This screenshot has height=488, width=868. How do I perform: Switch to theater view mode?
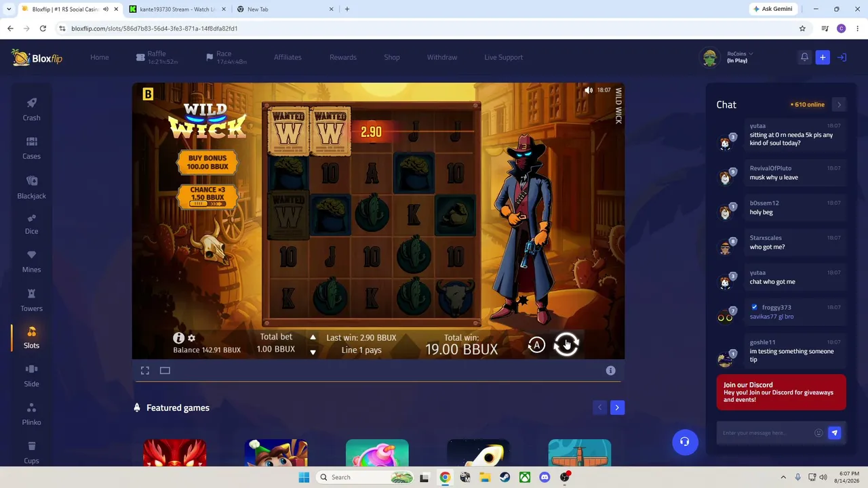tap(165, 371)
